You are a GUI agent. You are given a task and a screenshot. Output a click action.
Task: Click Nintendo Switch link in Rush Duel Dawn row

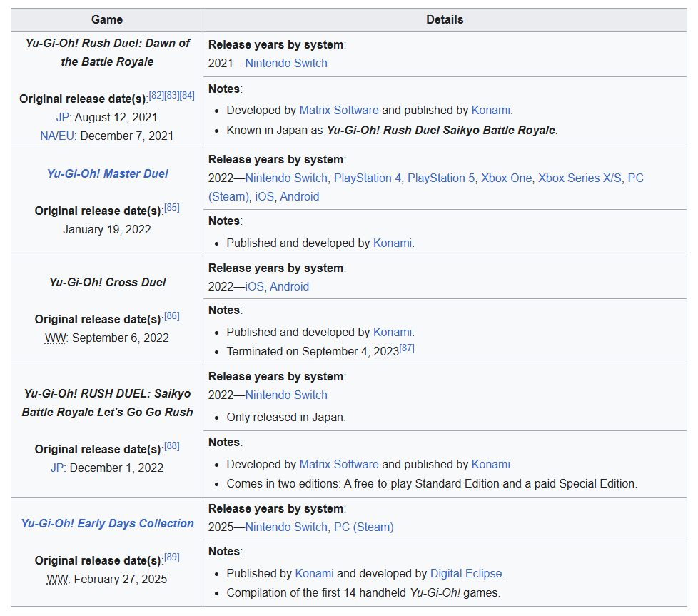[286, 64]
